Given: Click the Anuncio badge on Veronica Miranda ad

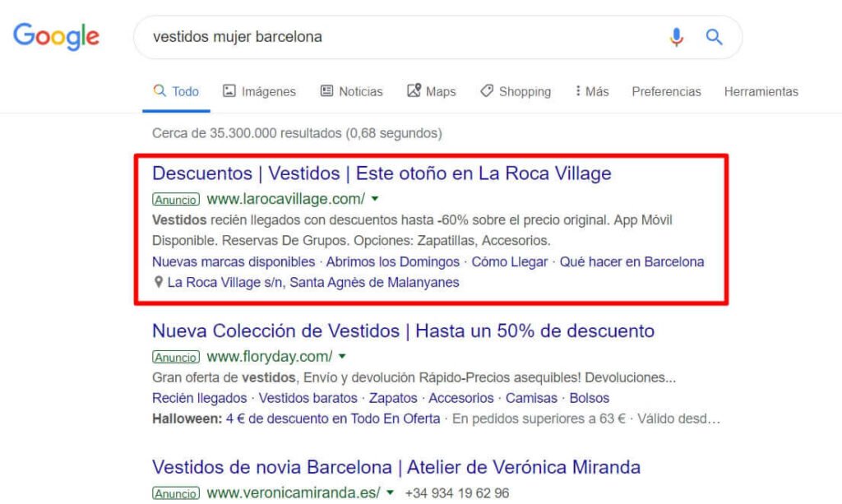Looking at the screenshot, I should pos(176,493).
